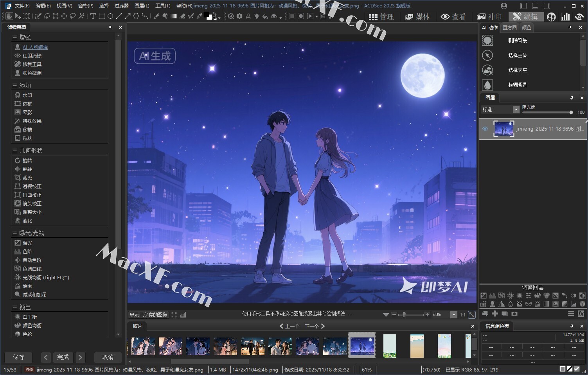The image size is (588, 375).
Task: Select the Text tool
Action: point(93,16)
